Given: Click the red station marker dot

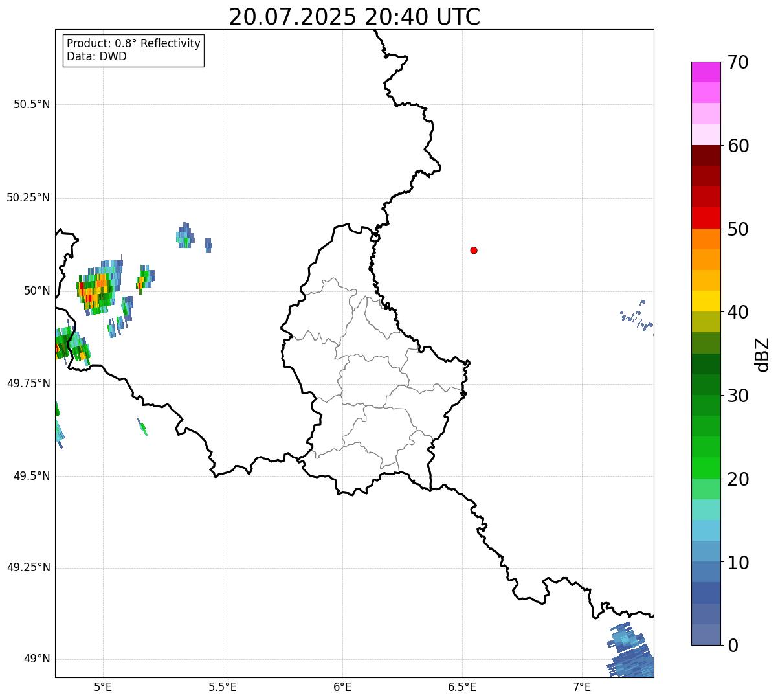Looking at the screenshot, I should tap(474, 250).
